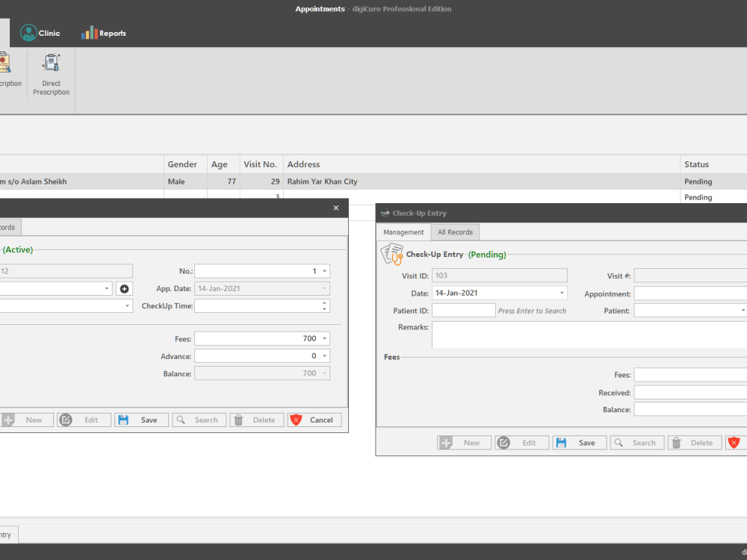Screen dimensions: 747x560
Task: Click Search in Check-Up Entry window
Action: click(637, 443)
